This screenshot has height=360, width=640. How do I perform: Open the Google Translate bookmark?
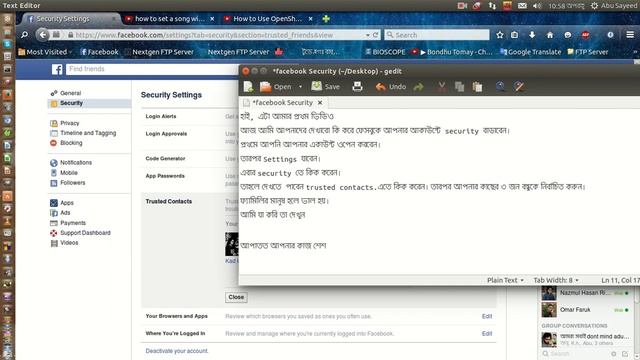click(x=531, y=52)
